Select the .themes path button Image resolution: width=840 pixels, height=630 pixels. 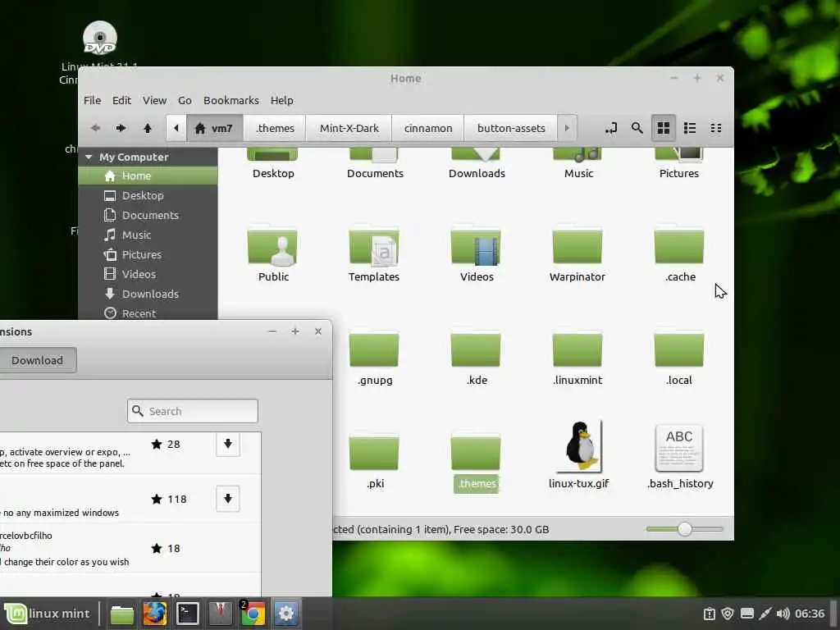point(275,128)
